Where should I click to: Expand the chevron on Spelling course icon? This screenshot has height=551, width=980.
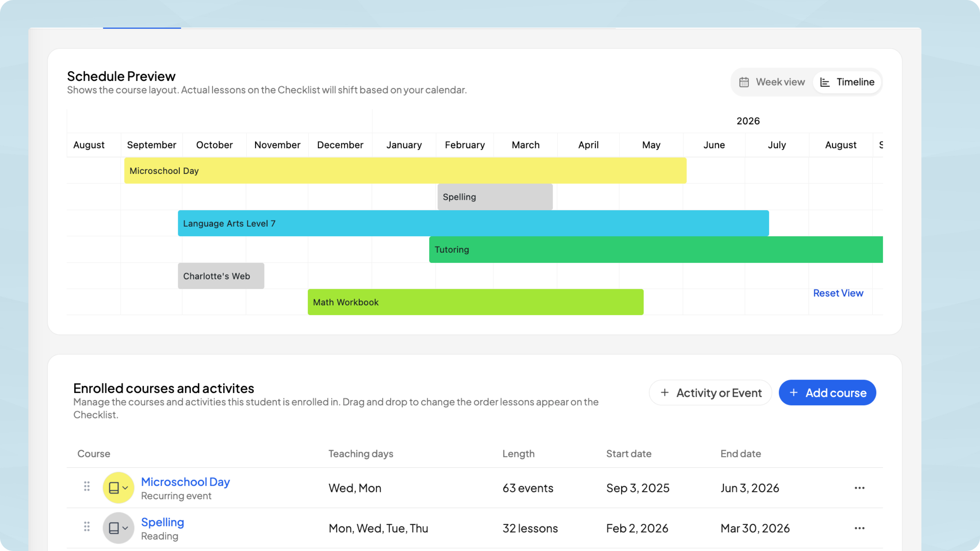coord(125,528)
